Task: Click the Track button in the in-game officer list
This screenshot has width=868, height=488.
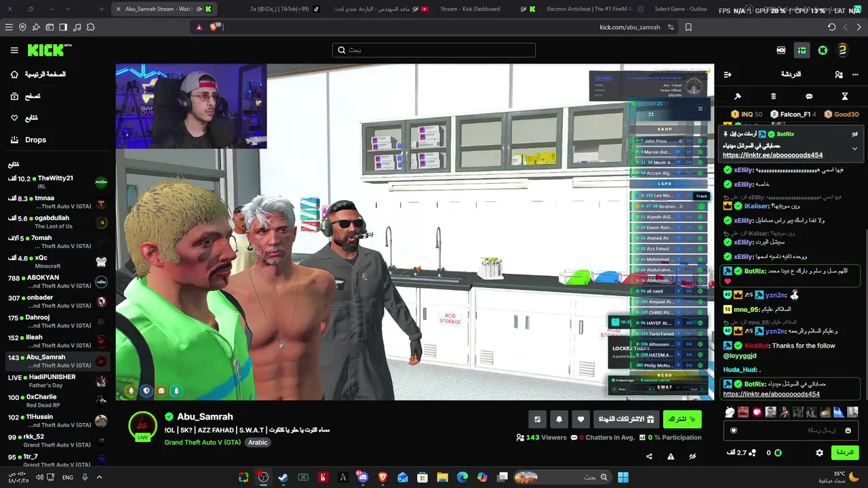Action: (701, 196)
